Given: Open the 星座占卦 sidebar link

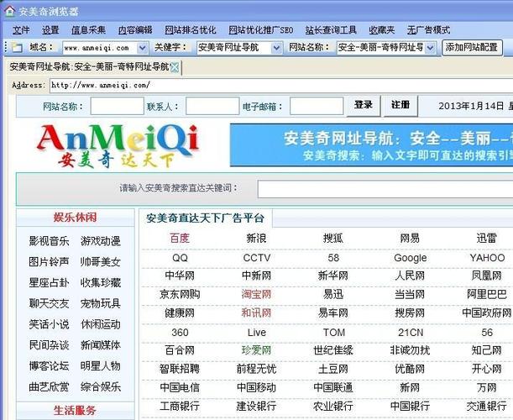Looking at the screenshot, I should click(x=49, y=283).
